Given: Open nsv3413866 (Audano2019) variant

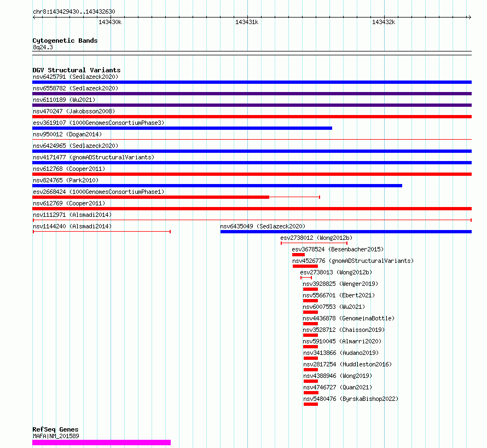Looking at the screenshot, I should 341,353.
